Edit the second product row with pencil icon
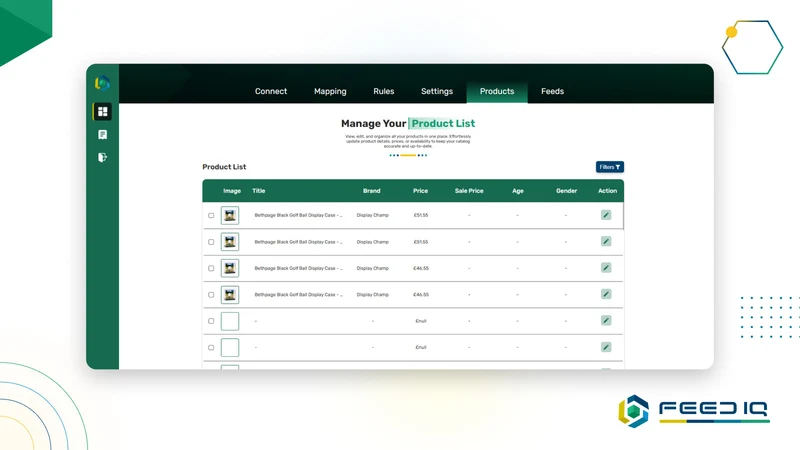The width and height of the screenshot is (800, 450). tap(606, 241)
